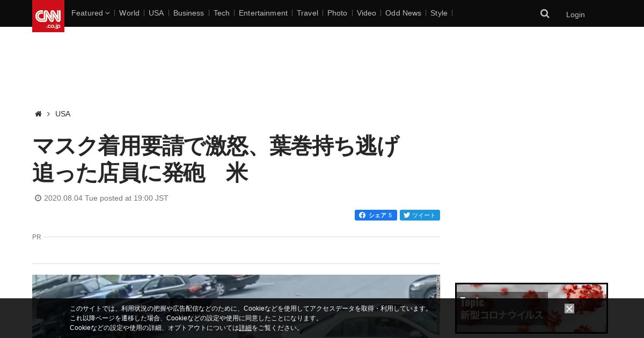Screen dimensions: 644x338
Task: Open the Entertainment section
Action: pyautogui.click(x=263, y=13)
